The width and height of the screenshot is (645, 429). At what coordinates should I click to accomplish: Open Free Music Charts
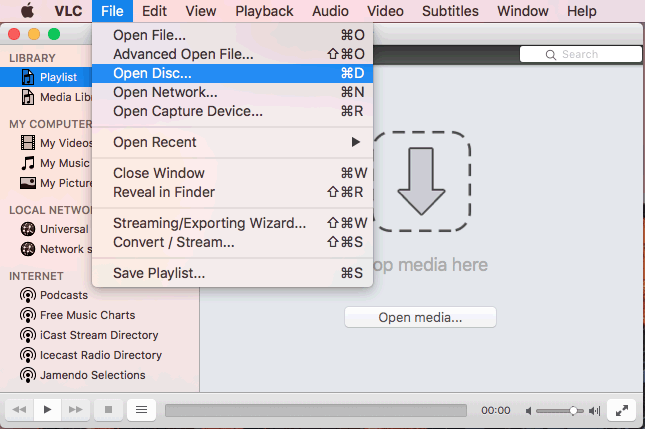click(88, 315)
